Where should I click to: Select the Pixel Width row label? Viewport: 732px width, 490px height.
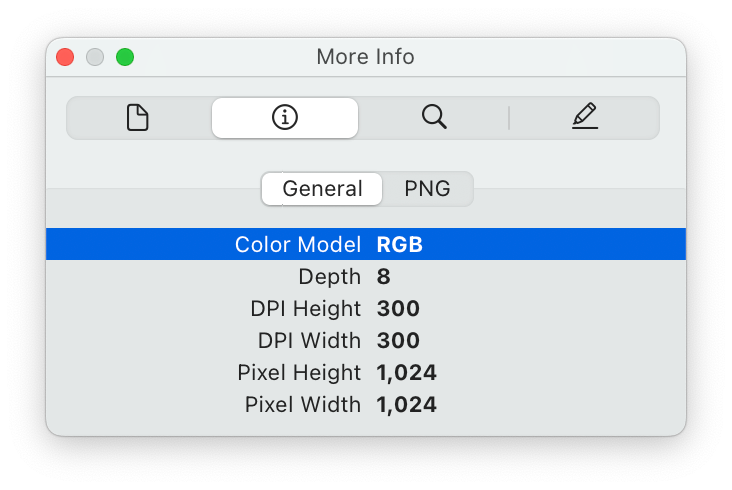point(302,404)
